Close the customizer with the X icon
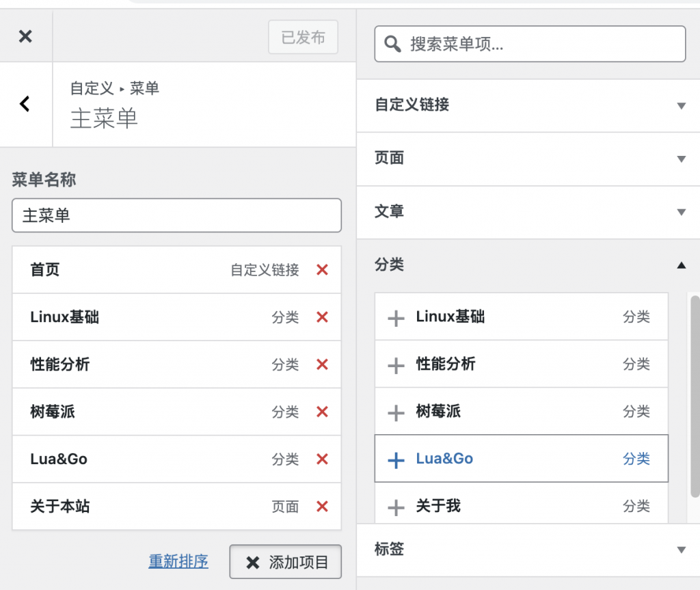This screenshot has width=700, height=590. pos(25,37)
